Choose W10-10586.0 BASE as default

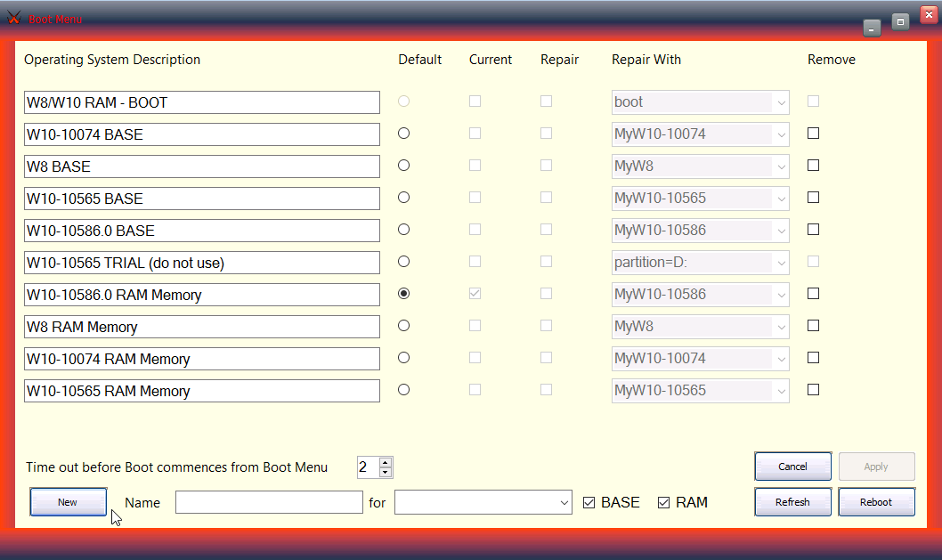tap(403, 230)
